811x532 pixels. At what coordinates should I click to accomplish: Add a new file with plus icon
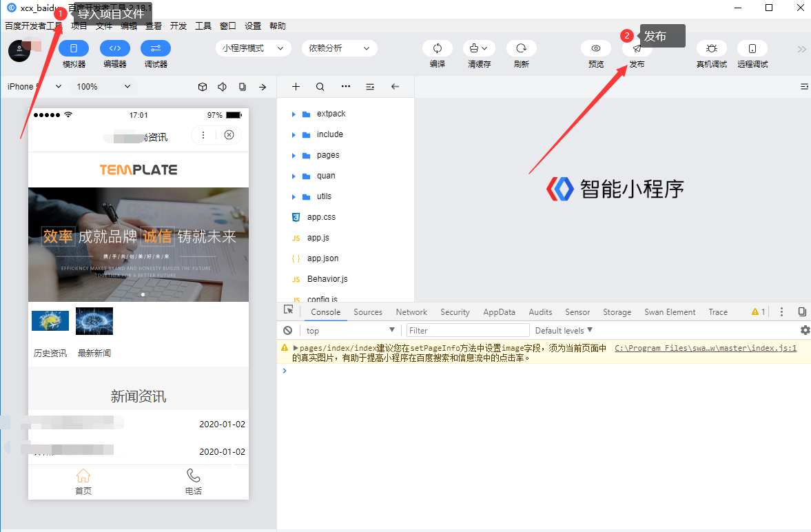click(x=296, y=86)
